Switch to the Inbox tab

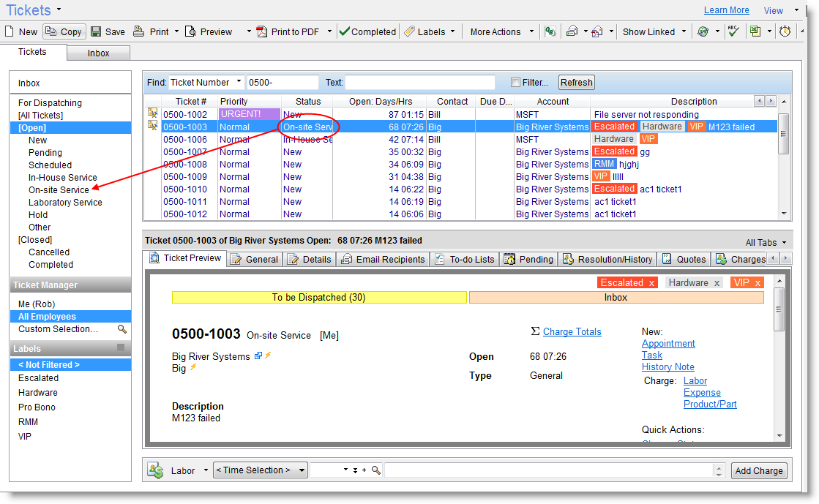[x=98, y=53]
